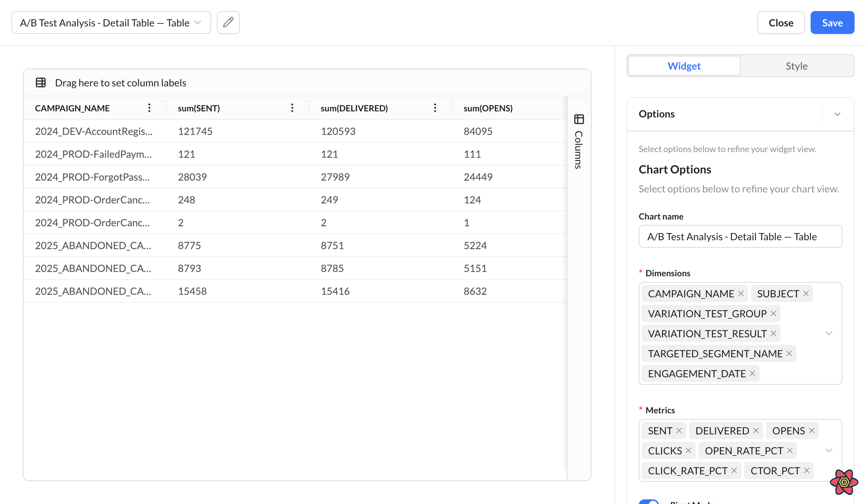
Task: Click the cell value 84095
Action: click(478, 131)
